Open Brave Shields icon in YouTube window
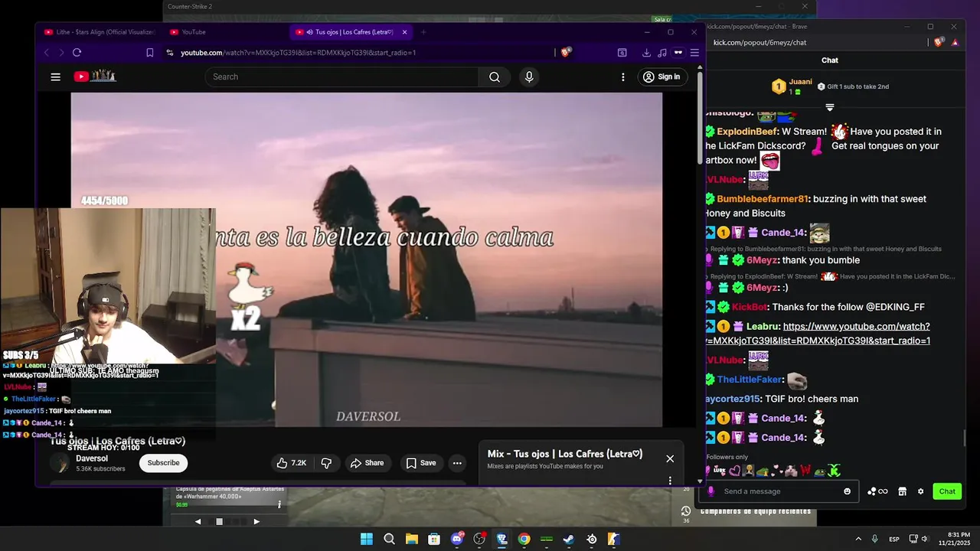 [566, 53]
